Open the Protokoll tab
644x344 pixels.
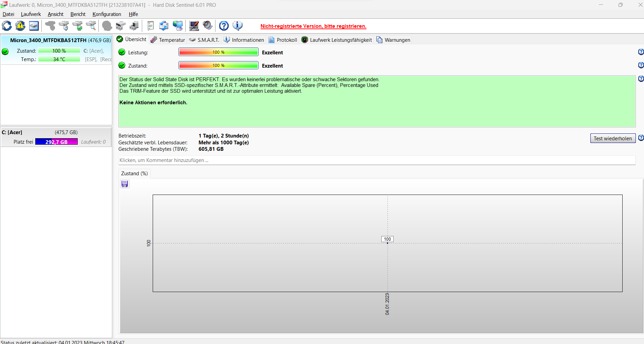(283, 40)
